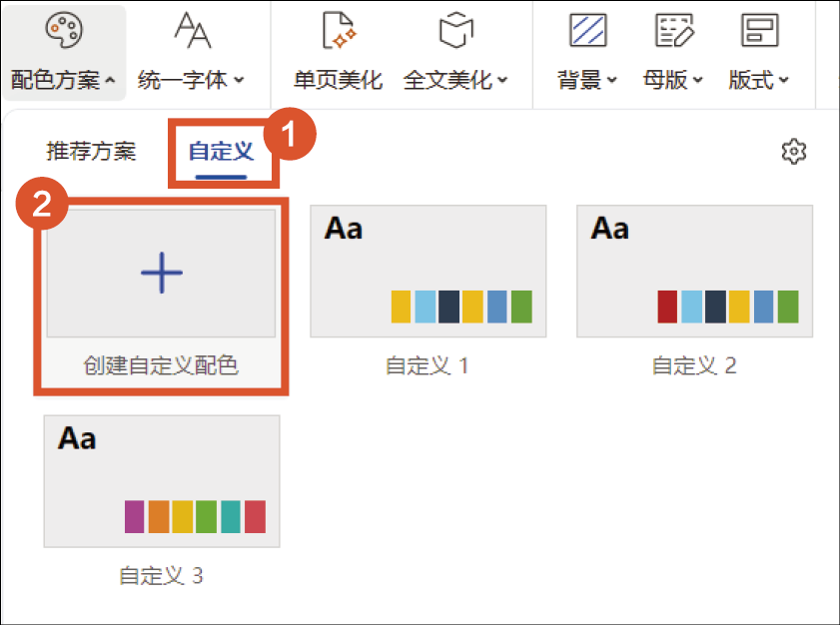Select the 自定义 1 color scheme thumbnail
Screen dimensions: 840x625
tap(427, 272)
